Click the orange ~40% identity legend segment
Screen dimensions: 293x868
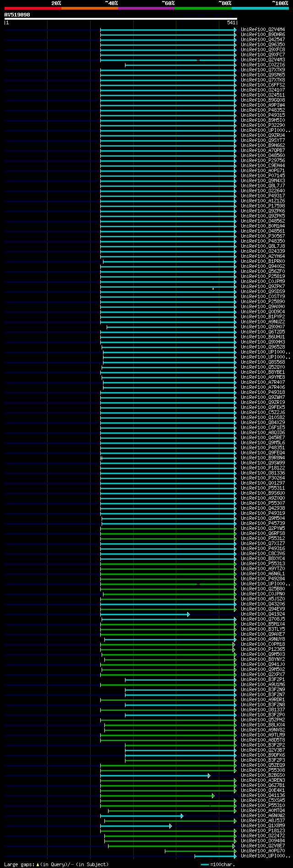point(90,8)
